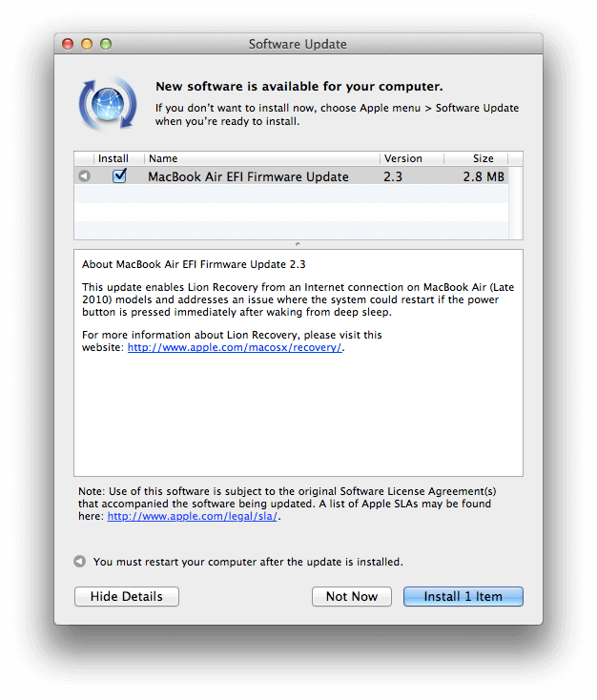Click the Software Update globe icon
This screenshot has width=597, height=700.
[x=108, y=104]
